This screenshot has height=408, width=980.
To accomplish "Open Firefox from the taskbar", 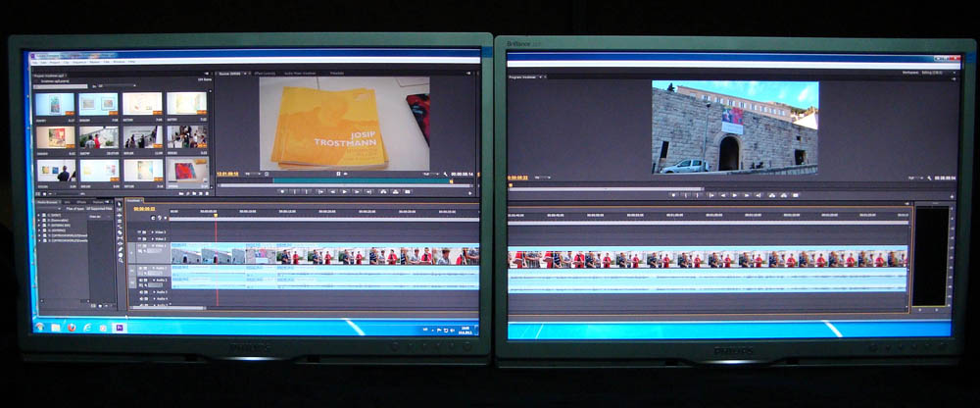I will point(72,327).
